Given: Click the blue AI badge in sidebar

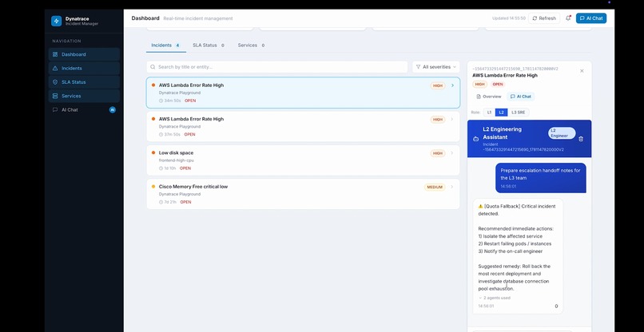Looking at the screenshot, I should pyautogui.click(x=113, y=110).
